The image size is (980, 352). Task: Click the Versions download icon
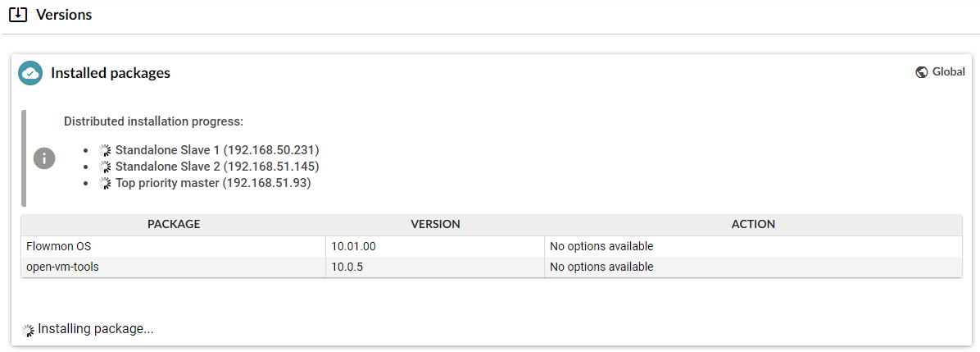19,15
